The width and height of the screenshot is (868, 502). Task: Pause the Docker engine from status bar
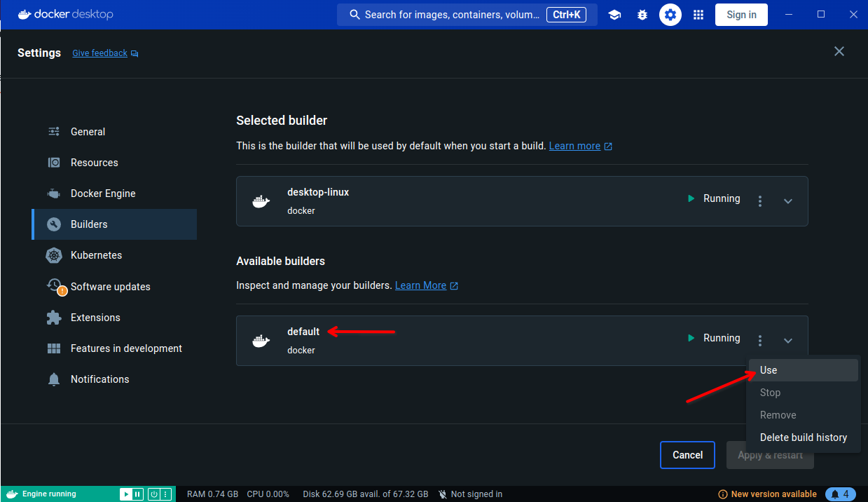click(x=137, y=494)
